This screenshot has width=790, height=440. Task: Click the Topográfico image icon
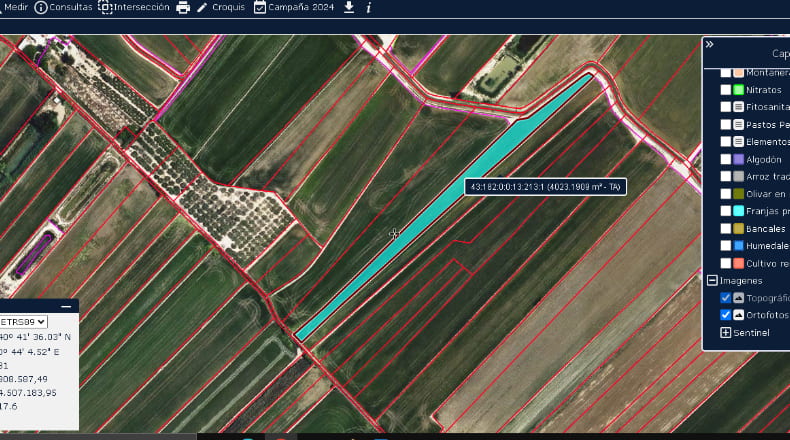[739, 298]
